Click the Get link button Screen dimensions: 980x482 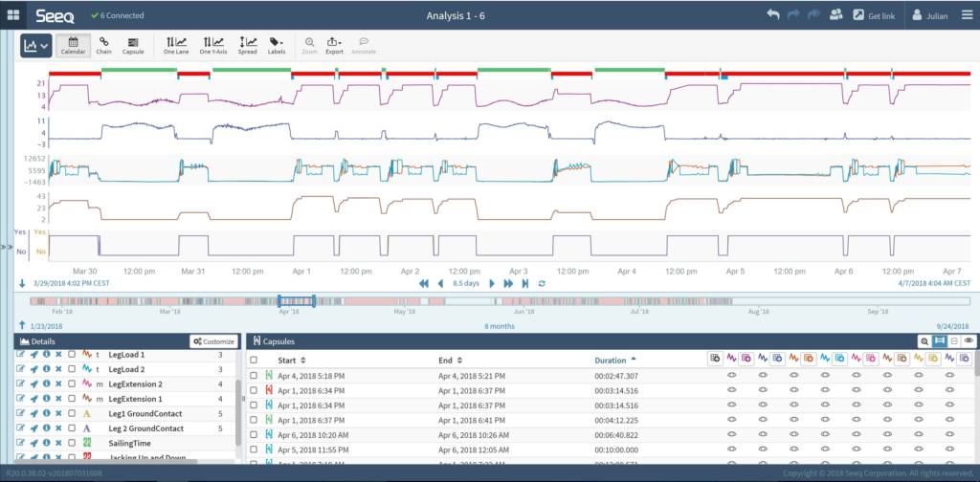coord(875,15)
